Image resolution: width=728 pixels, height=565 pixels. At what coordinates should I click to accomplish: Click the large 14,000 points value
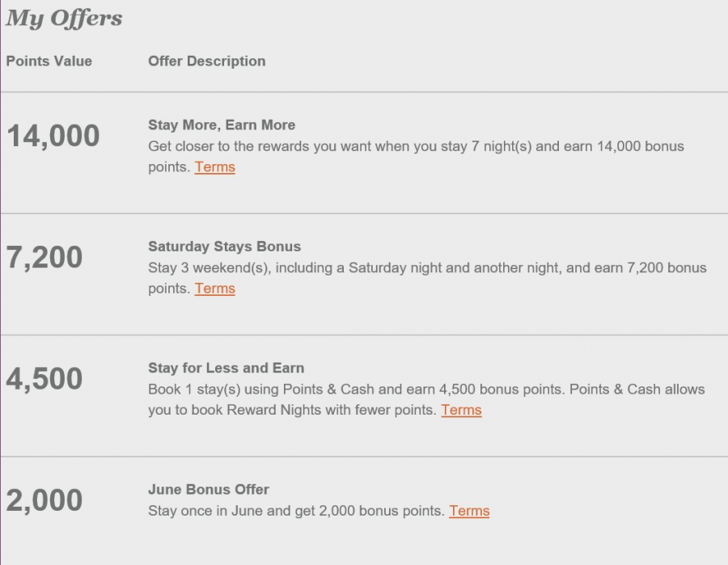[53, 137]
